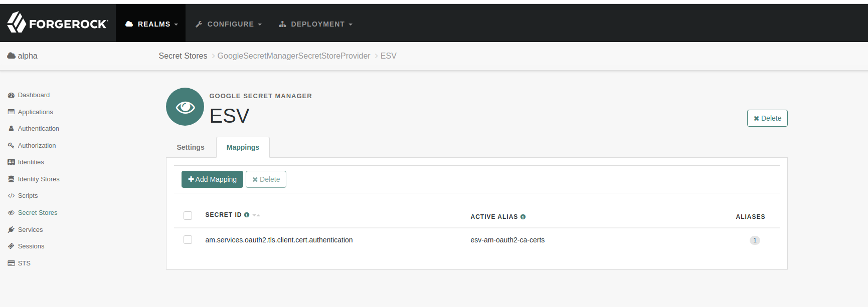This screenshot has height=307, width=868.
Task: Click the Authentication user icon
Action: point(11,129)
